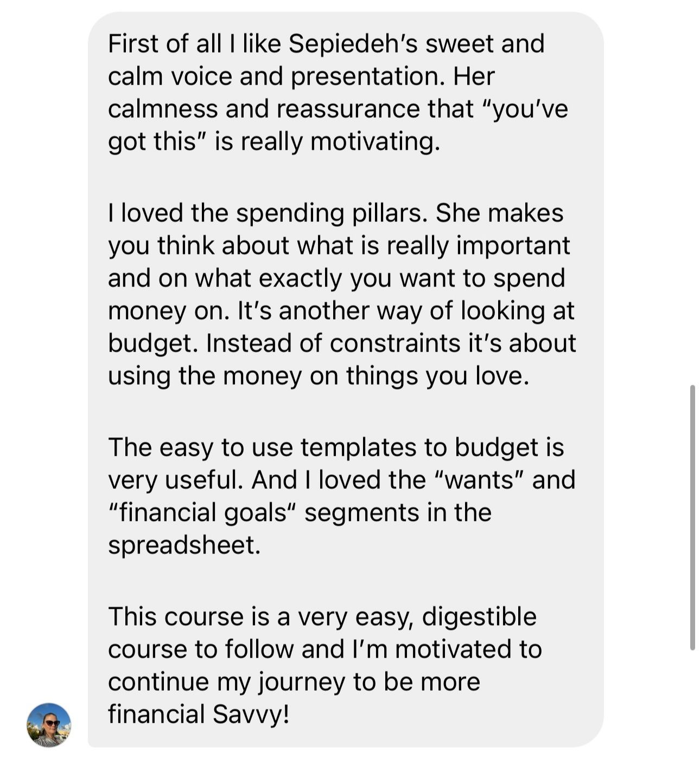Screen dimensions: 700x758
Task: Click the word "motivating" in the first paragraph
Action: pyautogui.click(x=375, y=142)
